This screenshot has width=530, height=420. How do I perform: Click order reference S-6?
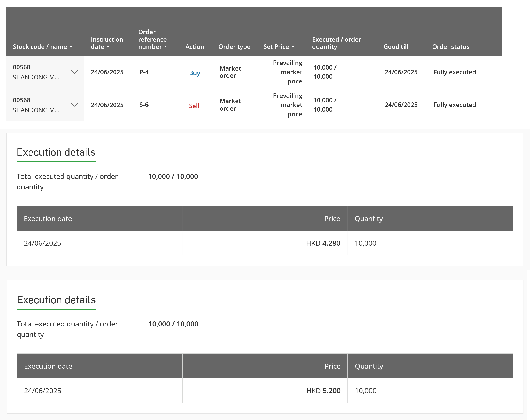pos(144,105)
